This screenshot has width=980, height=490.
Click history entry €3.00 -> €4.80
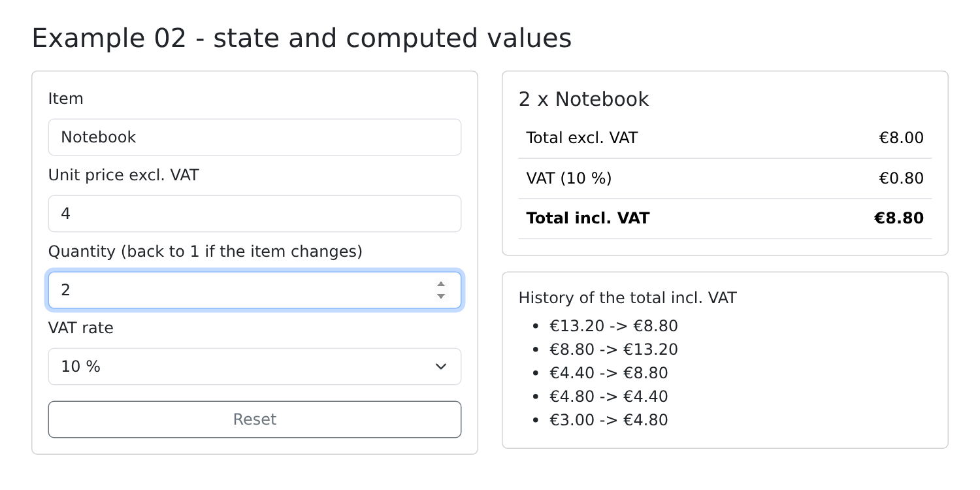609,420
